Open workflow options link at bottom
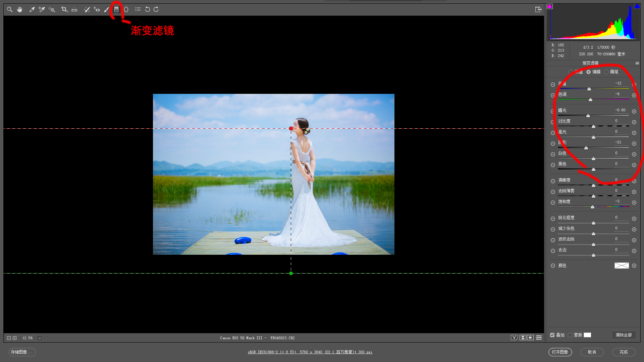The height and width of the screenshot is (362, 644). 310,352
